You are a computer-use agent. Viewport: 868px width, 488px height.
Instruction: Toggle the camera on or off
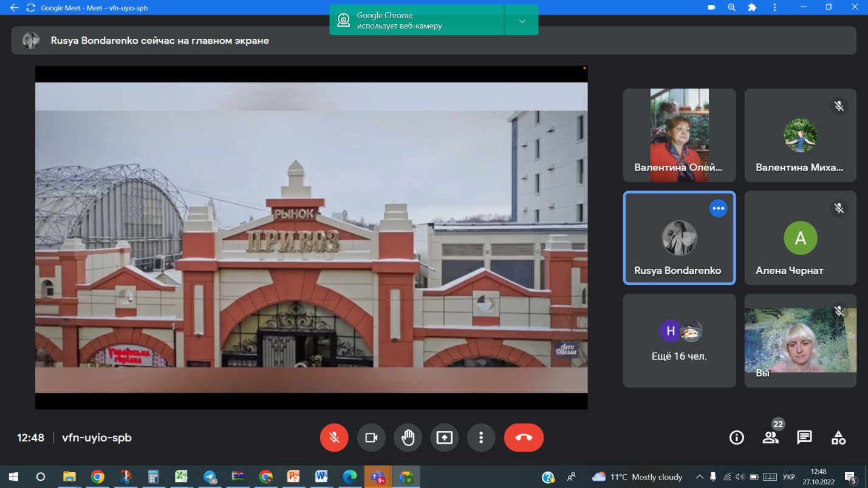tap(371, 438)
